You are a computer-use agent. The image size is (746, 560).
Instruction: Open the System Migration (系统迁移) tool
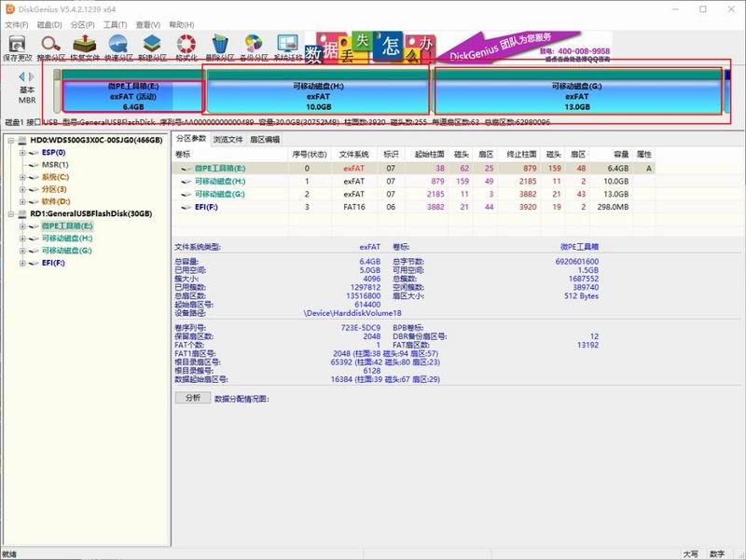288,48
